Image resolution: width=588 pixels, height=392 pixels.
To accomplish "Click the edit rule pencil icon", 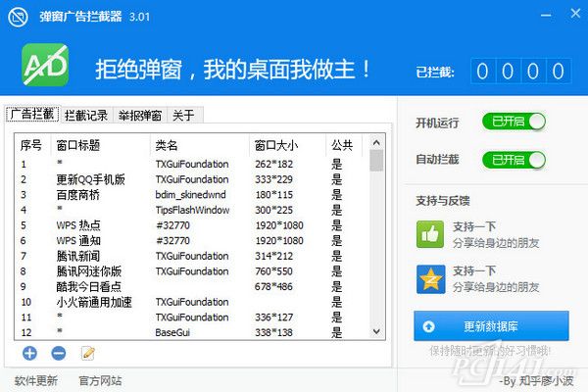I will pos(88,353).
